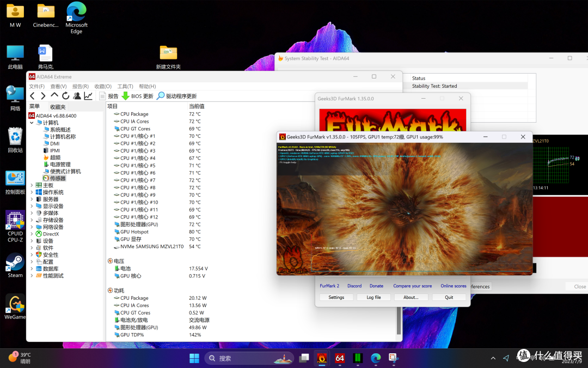Expand the 显示设备 tree node

[32, 206]
